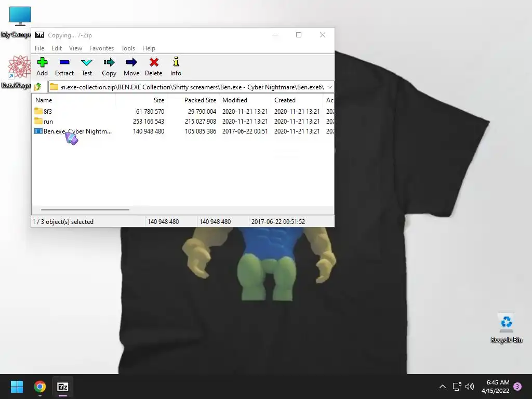
Task: Close the 7-Zip window
Action: [x=322, y=35]
